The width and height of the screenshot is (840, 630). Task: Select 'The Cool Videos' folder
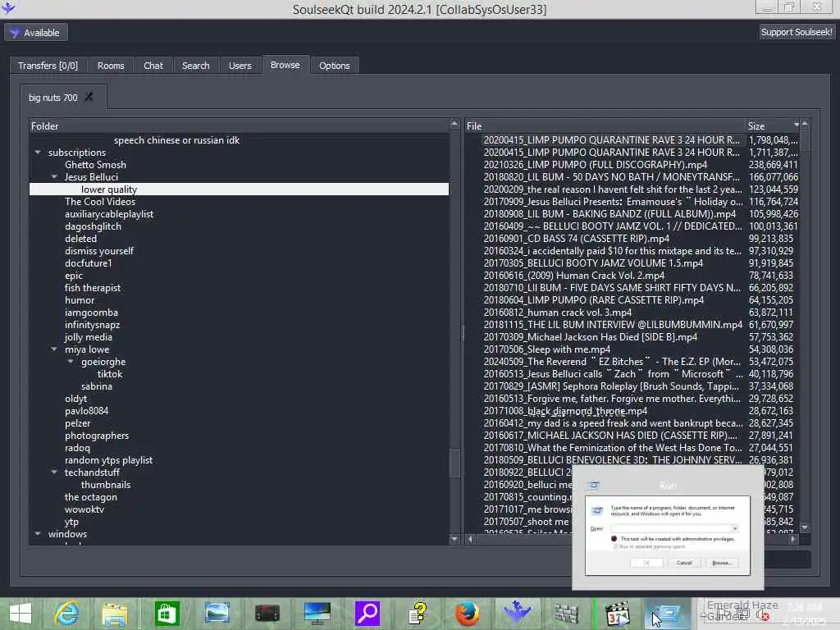coord(100,202)
